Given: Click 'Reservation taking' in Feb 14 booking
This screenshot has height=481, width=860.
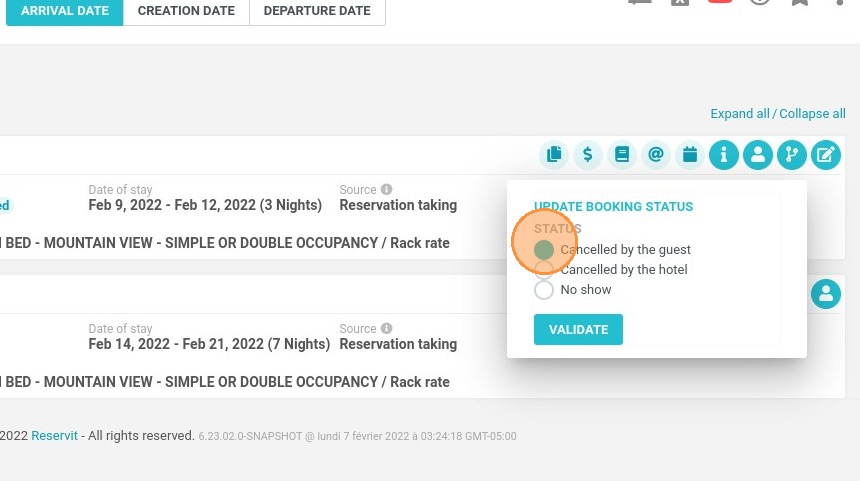Looking at the screenshot, I should click(x=398, y=344).
